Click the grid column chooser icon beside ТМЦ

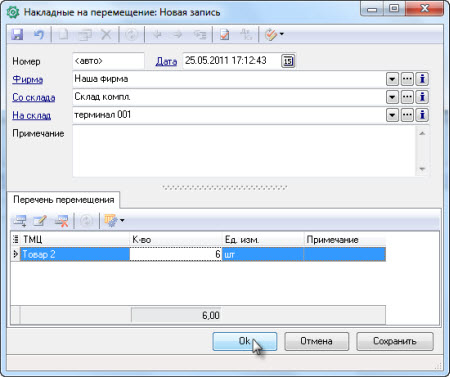(15, 239)
